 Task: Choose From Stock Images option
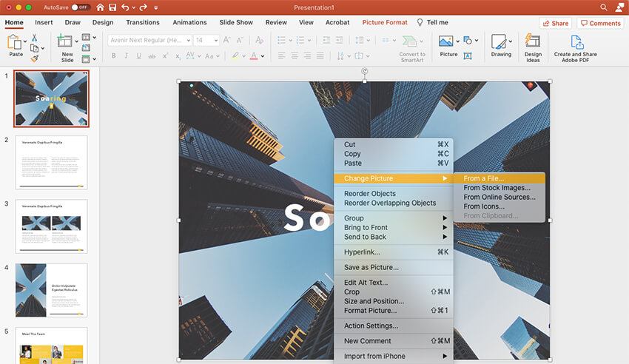[499, 188]
